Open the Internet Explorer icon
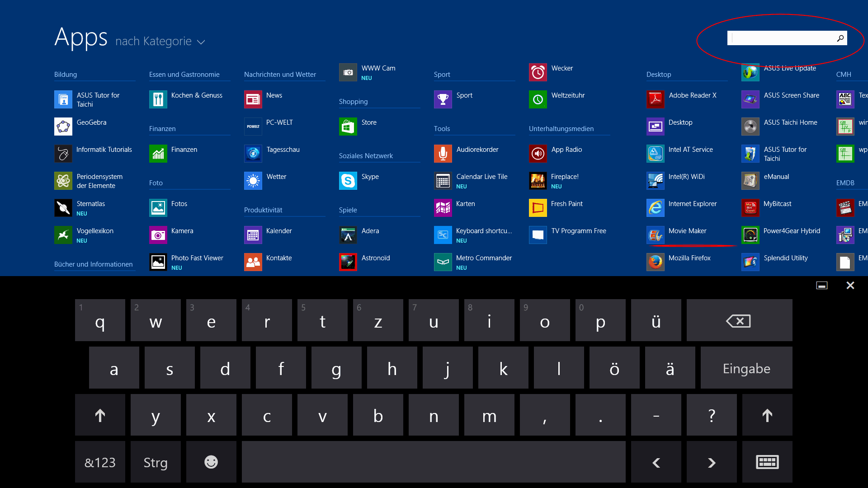868x488 pixels. point(656,208)
